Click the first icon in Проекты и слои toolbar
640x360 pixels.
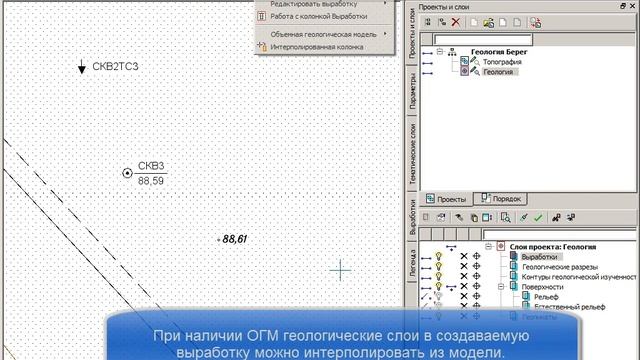[427, 22]
